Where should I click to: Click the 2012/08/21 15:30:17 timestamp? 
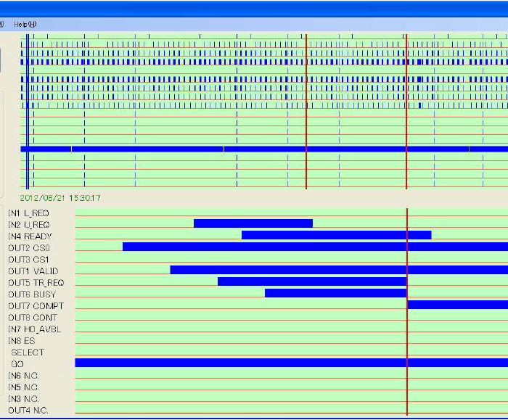60,198
